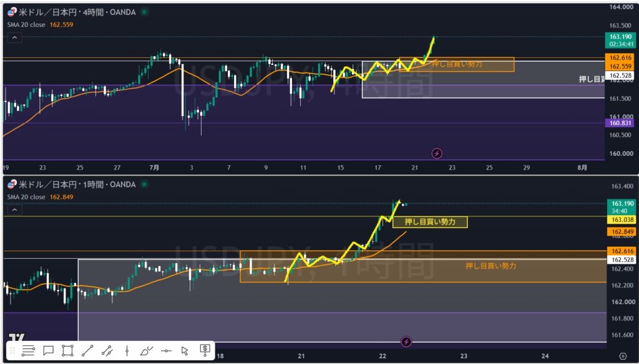Click the SMA value 162.849 in legend
Viewport: 639px width, 364px height.
[x=61, y=197]
